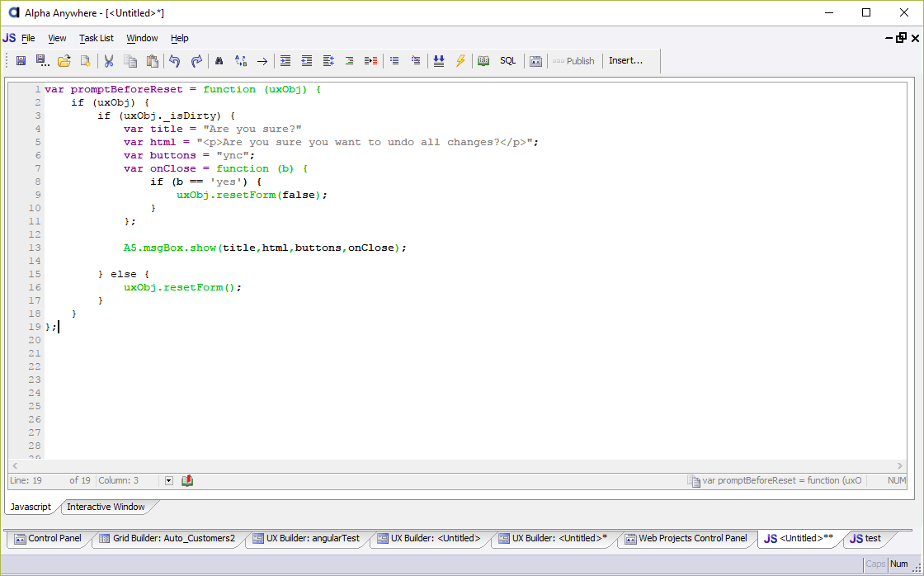Screen dimensions: 924x576
Task: Open file using the folder icon
Action: coord(64,61)
